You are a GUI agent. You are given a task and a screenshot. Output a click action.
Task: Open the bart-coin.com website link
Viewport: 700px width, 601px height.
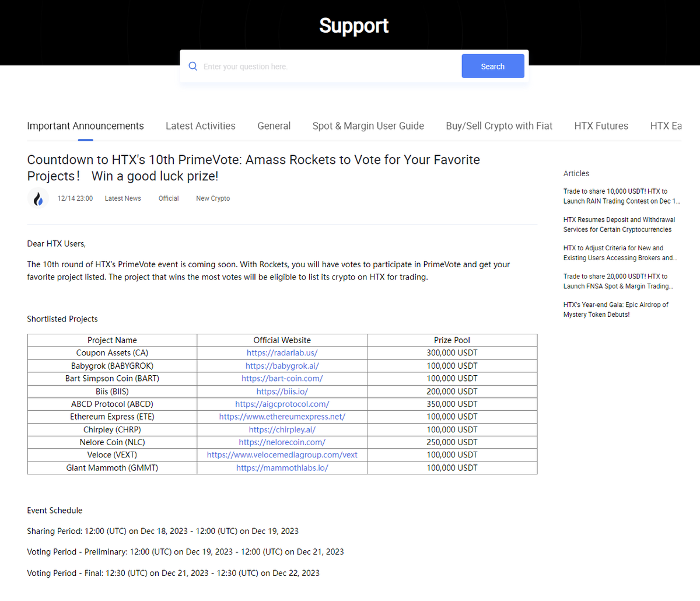click(282, 379)
